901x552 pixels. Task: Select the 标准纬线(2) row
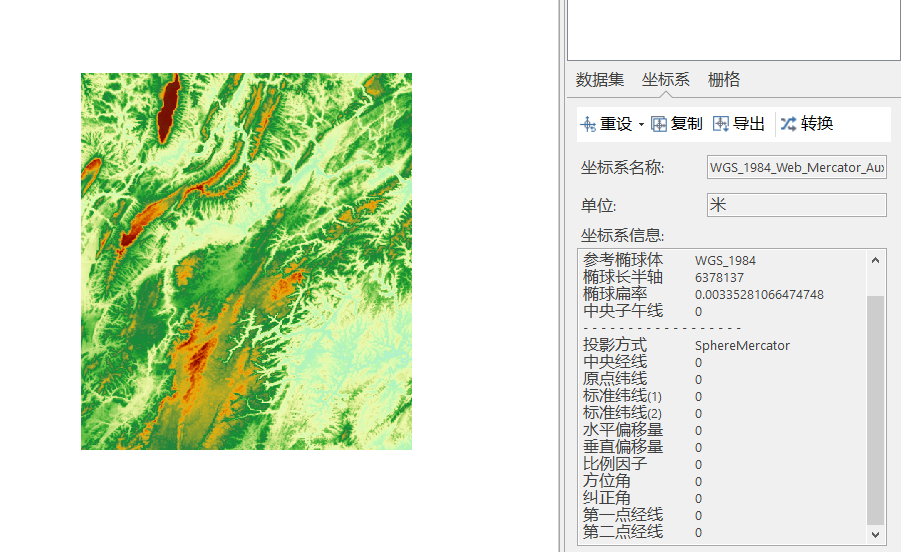click(x=723, y=414)
